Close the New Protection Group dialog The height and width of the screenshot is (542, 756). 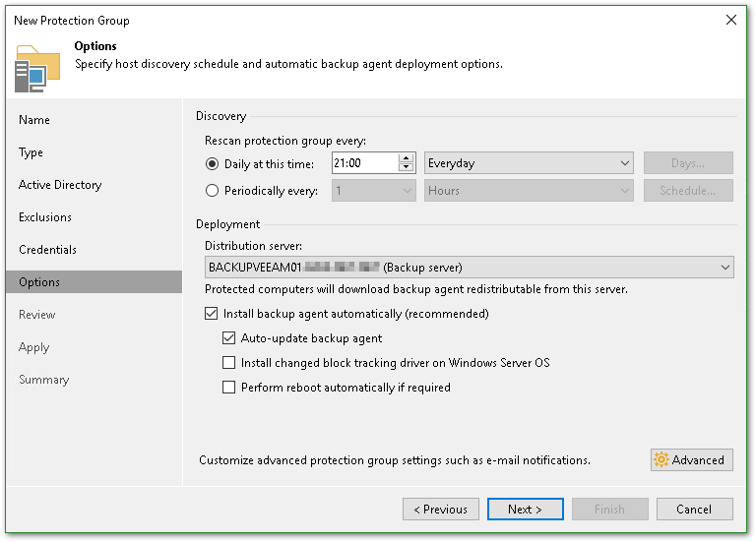click(730, 20)
